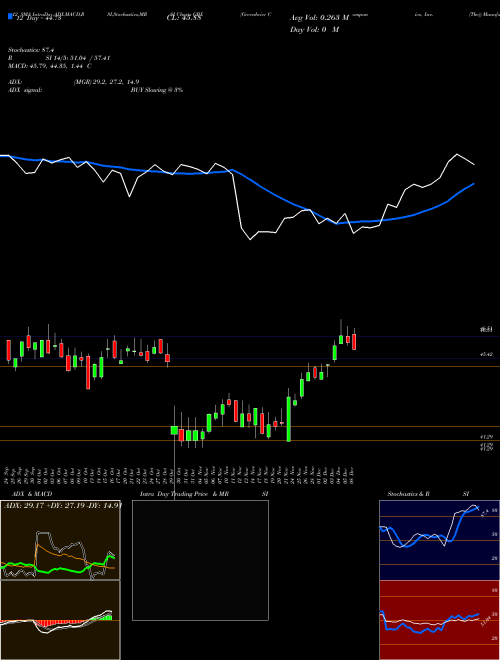Click the last red candlestick on the chart
500x660 pixels.
click(354, 342)
